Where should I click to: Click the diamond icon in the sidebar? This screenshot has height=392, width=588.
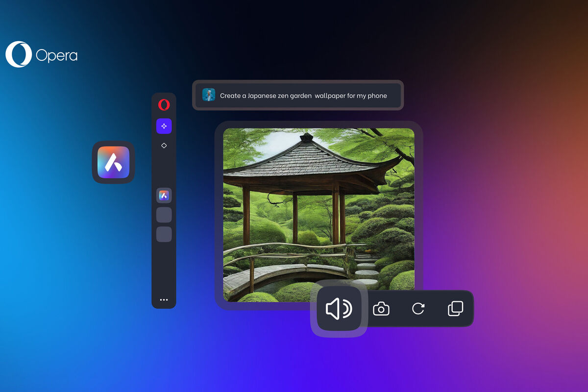coord(164,146)
